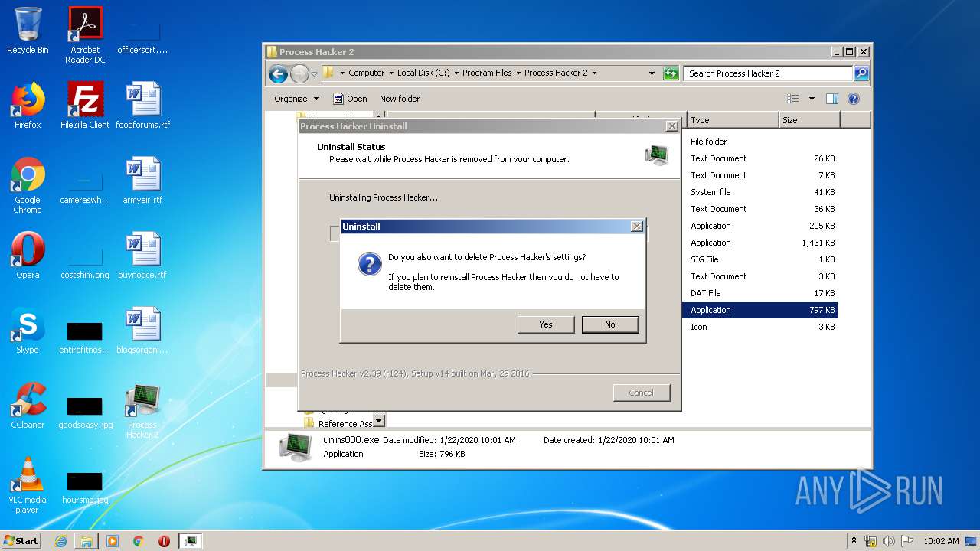Open cameraswh... file on desktop
This screenshot has width=980, height=551.
point(85,186)
